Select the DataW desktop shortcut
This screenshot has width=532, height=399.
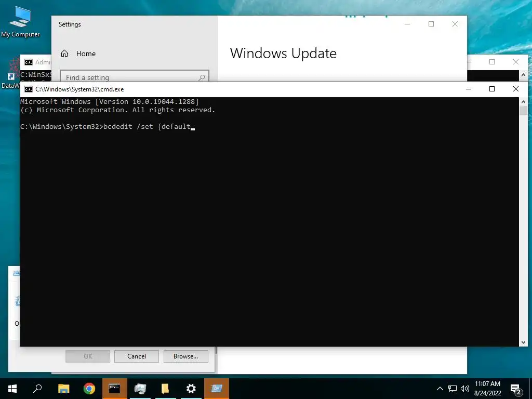click(x=10, y=73)
